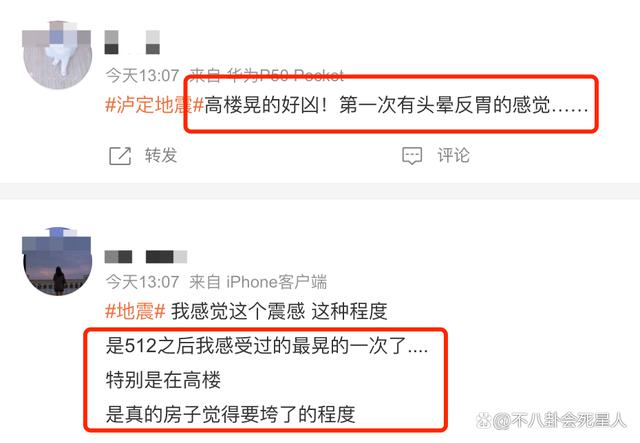Image resolution: width=640 pixels, height=443 pixels.
Task: Click the line 特别是在高楼
Action: click(x=163, y=380)
